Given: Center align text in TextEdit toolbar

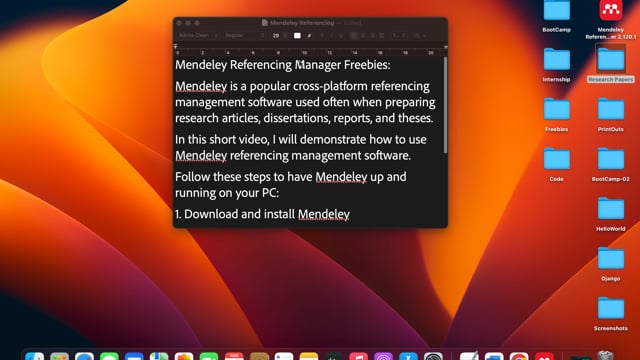Looking at the screenshot, I should coord(363,36).
